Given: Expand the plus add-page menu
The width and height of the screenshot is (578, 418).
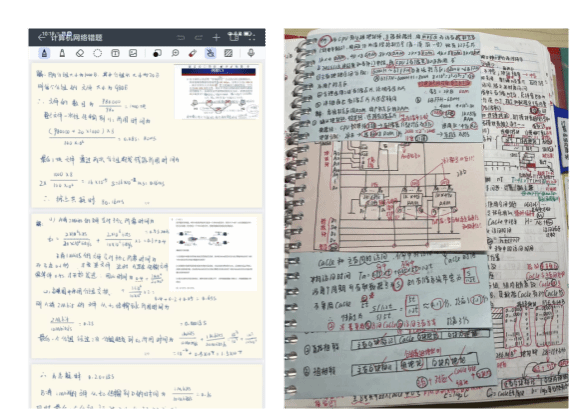Looking at the screenshot, I should (x=216, y=37).
